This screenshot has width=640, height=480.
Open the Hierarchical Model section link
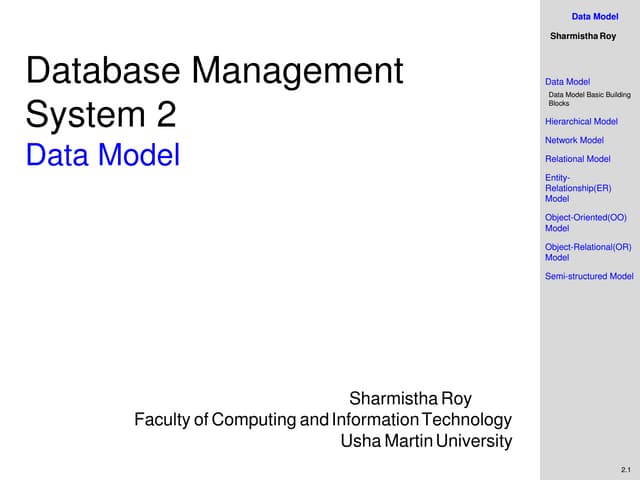581,122
